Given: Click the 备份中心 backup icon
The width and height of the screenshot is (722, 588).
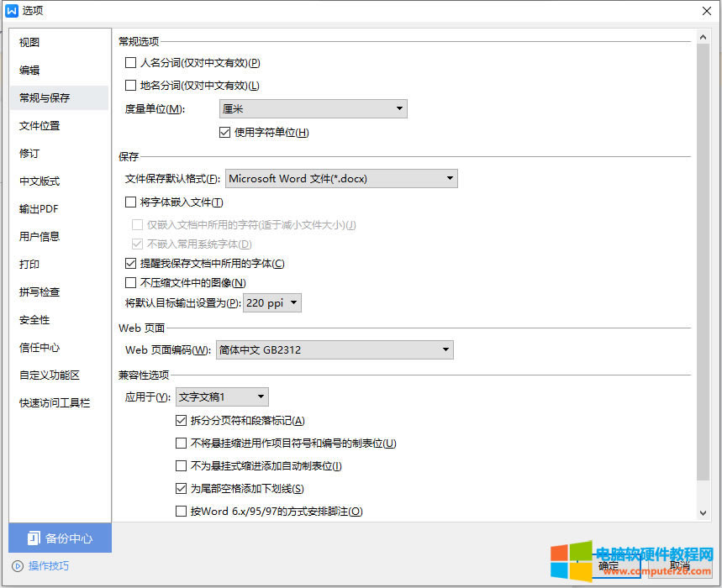Looking at the screenshot, I should [34, 538].
